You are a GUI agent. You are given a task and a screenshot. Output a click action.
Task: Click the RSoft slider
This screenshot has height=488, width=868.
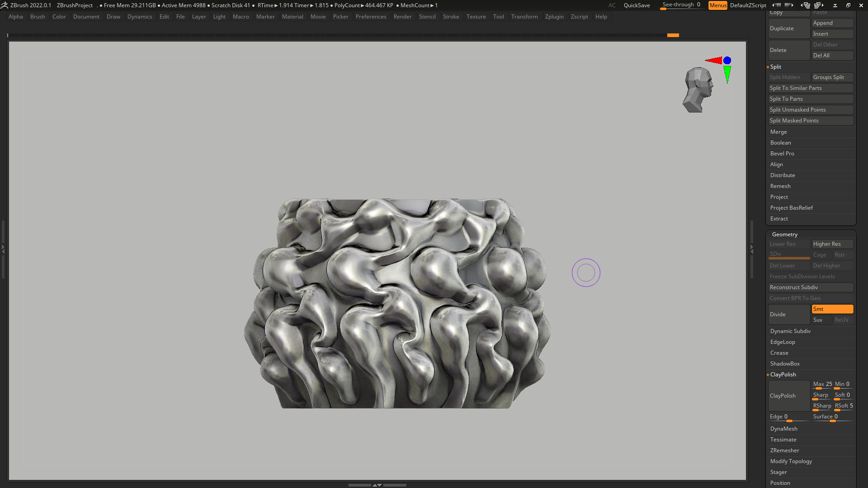844,406
